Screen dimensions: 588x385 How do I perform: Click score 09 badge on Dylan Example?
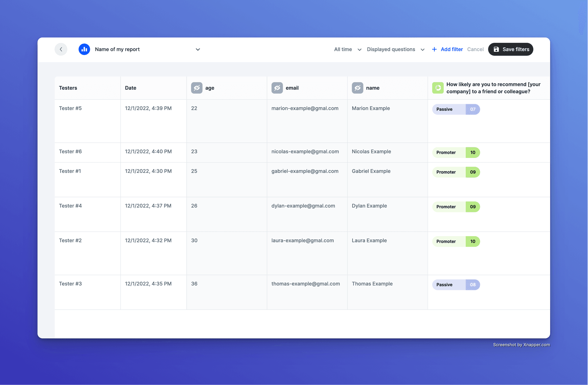tap(472, 206)
